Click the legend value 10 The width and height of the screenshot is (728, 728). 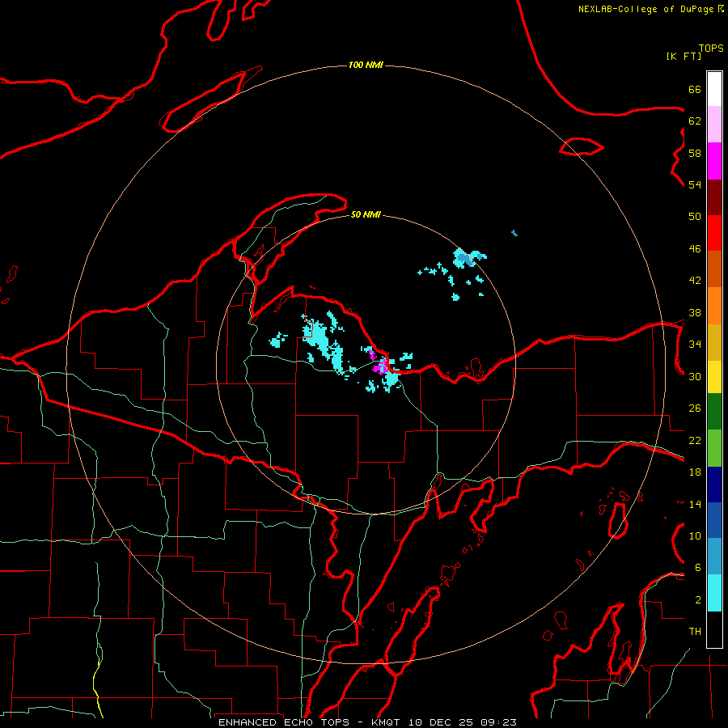point(695,535)
